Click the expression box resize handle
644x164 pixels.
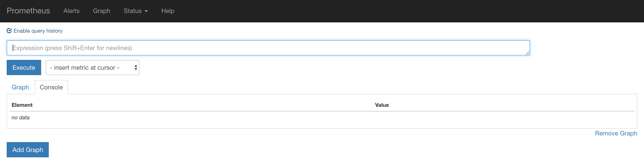point(527,53)
